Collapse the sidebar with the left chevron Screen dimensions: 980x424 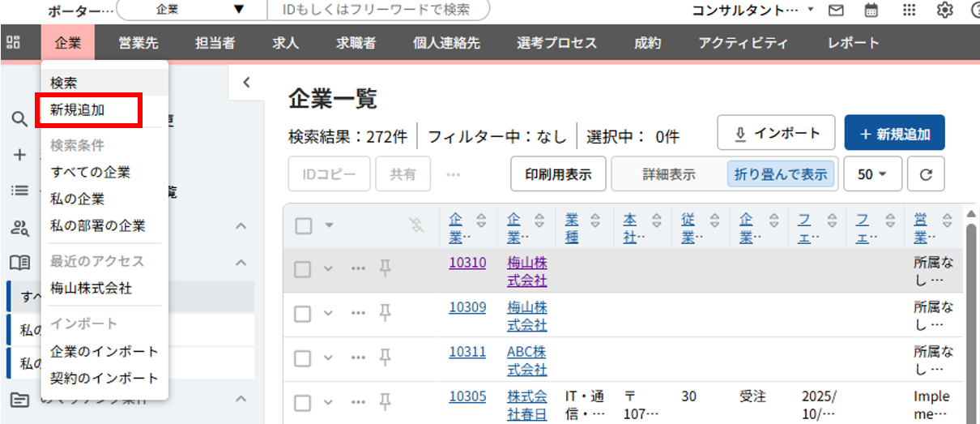click(x=246, y=82)
